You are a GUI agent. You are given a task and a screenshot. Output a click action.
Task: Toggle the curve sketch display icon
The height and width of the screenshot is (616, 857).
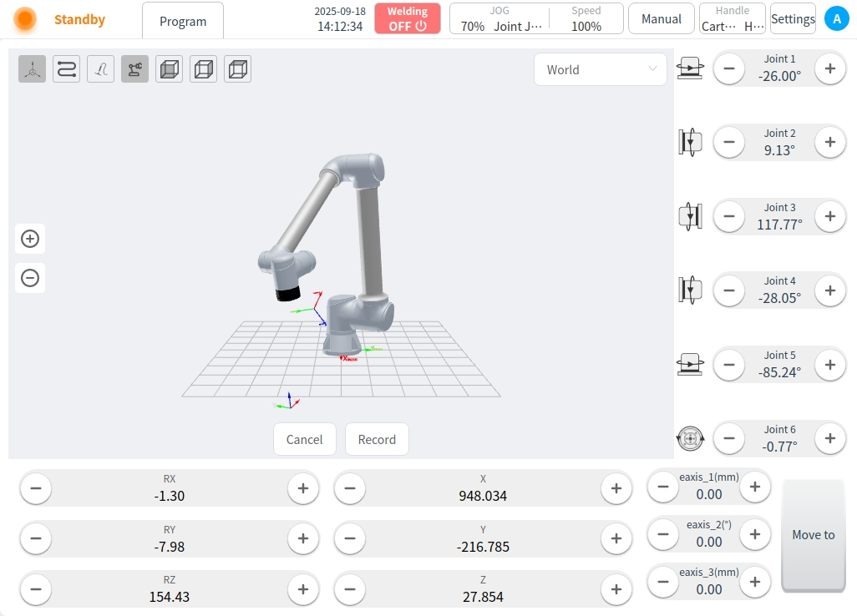pos(101,69)
